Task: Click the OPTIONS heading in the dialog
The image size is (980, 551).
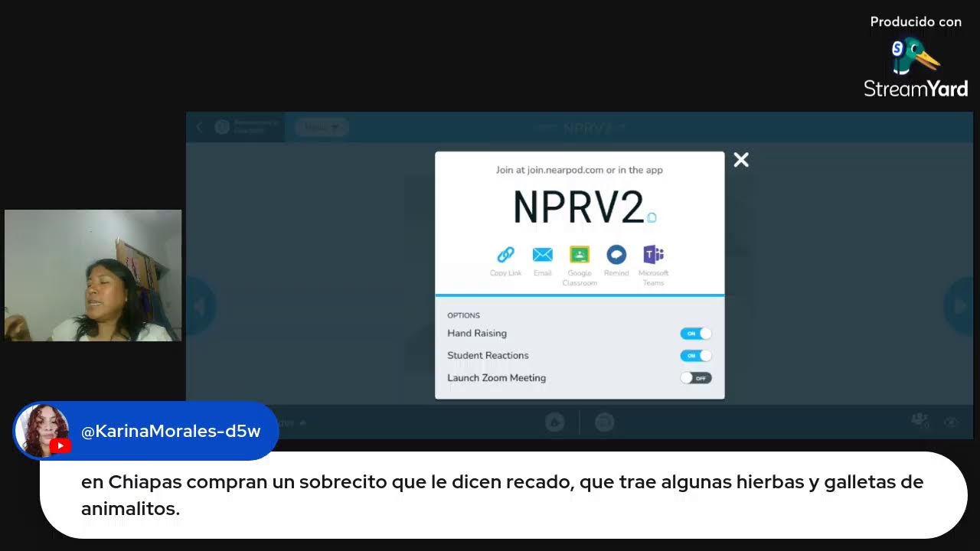Action: pyautogui.click(x=463, y=315)
